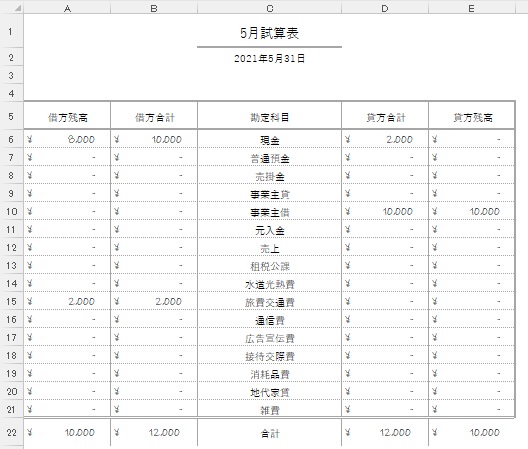Screen dimensions: 528x449
Task: Select the 地代家賃 account cell
Action: click(x=269, y=391)
